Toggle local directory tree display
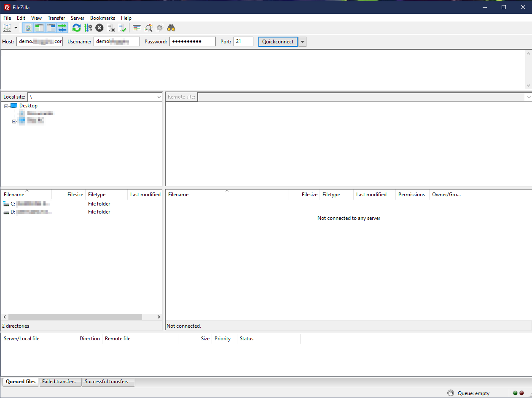Viewport: 532px width, 398px height. pos(40,28)
